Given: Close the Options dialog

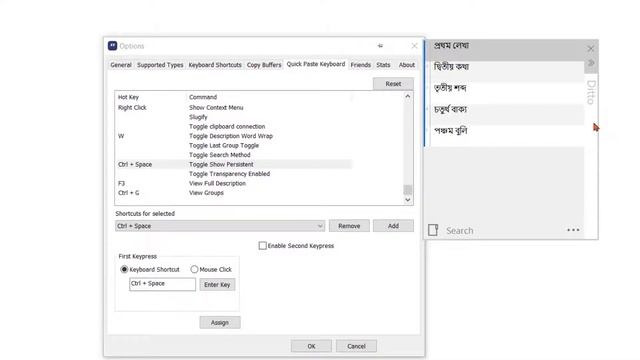Looking at the screenshot, I should click(414, 46).
